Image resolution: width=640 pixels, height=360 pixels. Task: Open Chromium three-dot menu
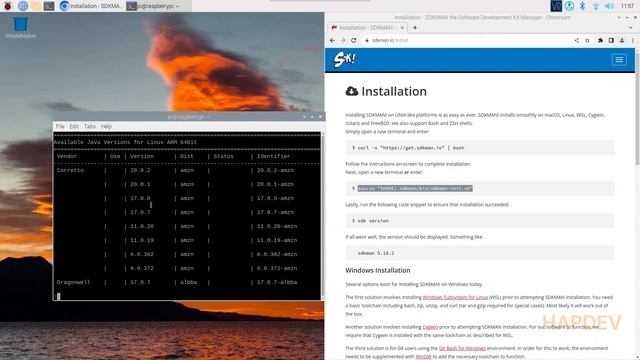point(633,40)
